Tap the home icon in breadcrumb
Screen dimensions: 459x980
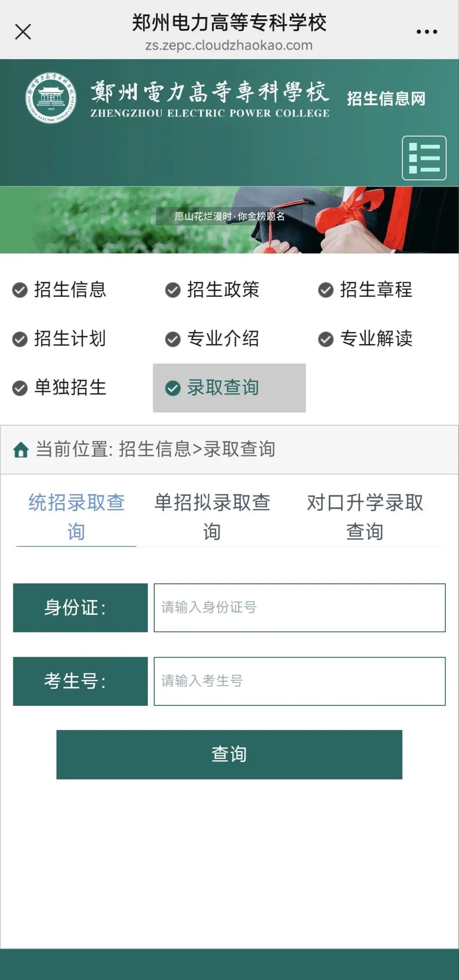click(x=21, y=449)
